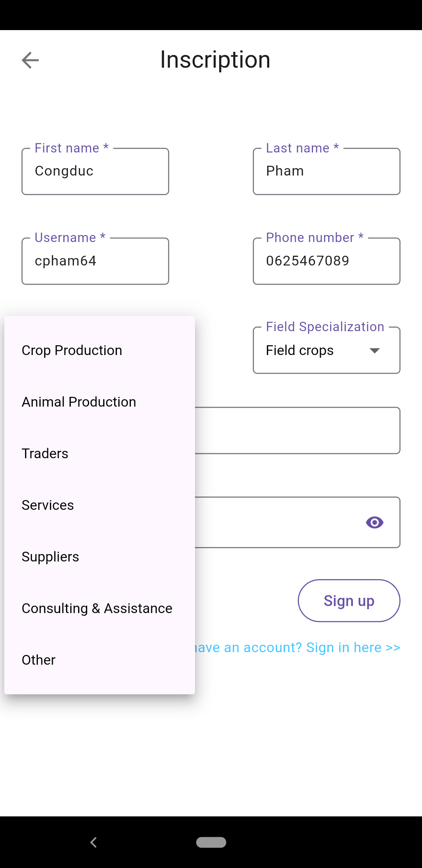The image size is (422, 868).
Task: Tap the back arrow in the header
Action: pos(30,60)
